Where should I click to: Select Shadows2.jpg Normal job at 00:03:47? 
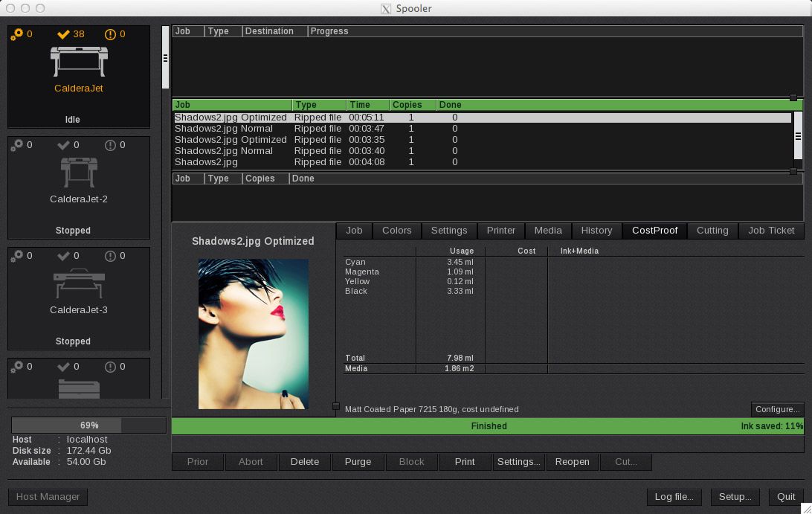point(483,129)
